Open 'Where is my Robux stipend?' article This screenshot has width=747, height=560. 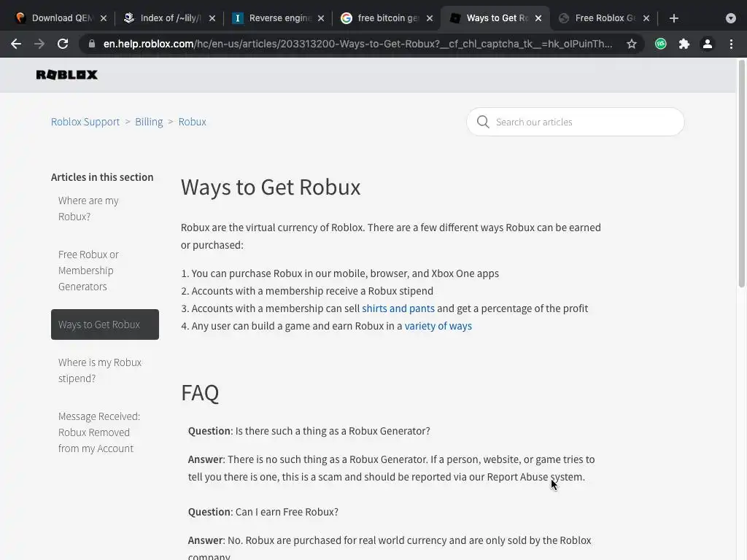pos(99,370)
